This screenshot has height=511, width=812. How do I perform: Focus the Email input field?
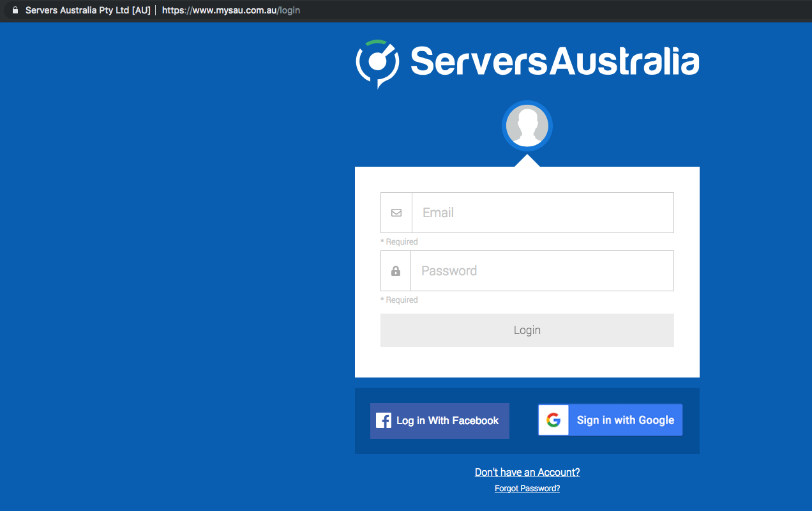click(543, 213)
